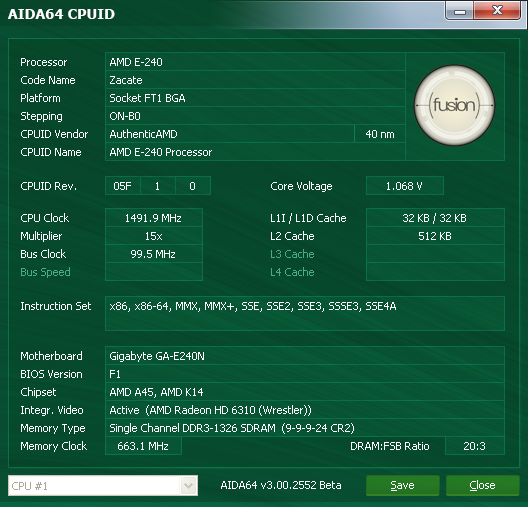This screenshot has width=528, height=507.
Task: Minimize the AIDA64 CPUID window
Action: (x=460, y=11)
